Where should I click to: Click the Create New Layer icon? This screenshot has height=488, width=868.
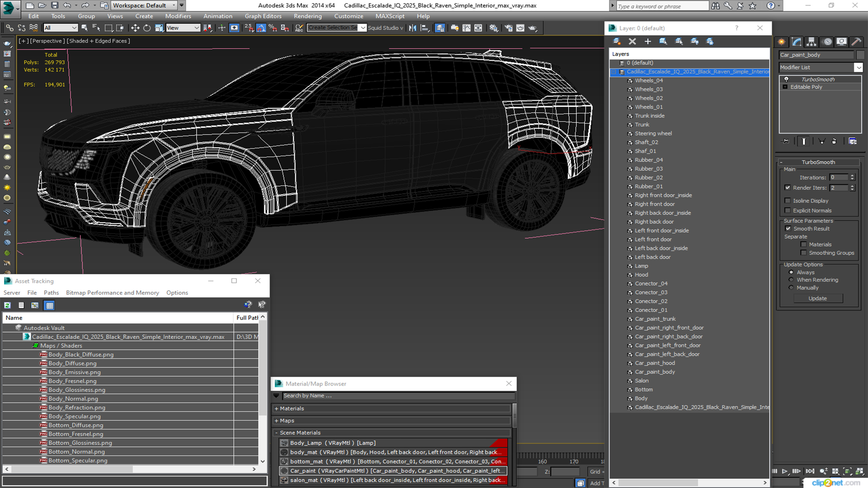617,41
